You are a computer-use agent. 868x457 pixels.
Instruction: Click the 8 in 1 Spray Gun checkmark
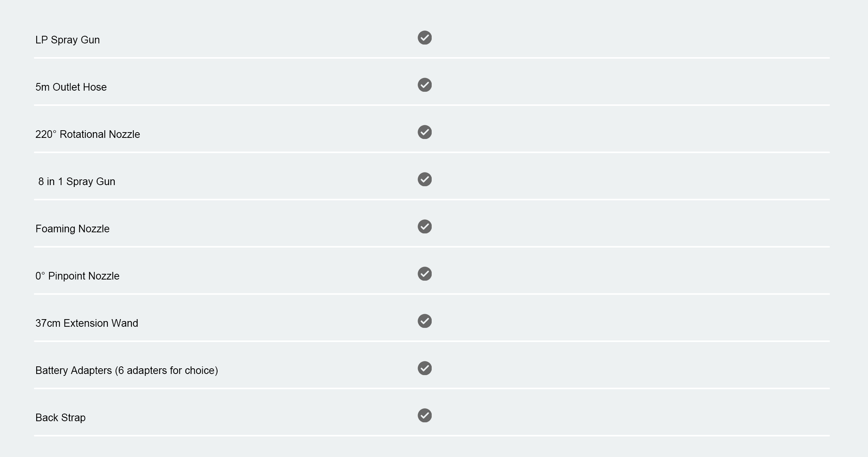(x=424, y=179)
